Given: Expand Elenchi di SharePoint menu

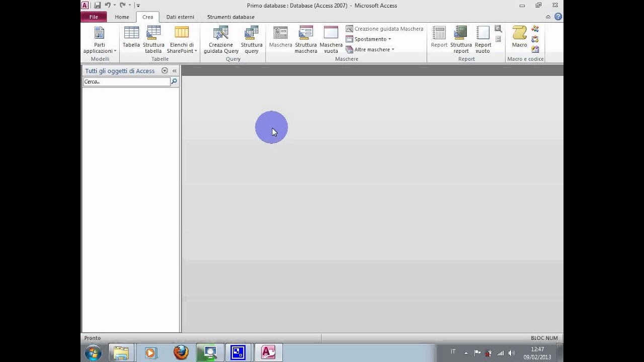Looking at the screenshot, I should tap(182, 40).
